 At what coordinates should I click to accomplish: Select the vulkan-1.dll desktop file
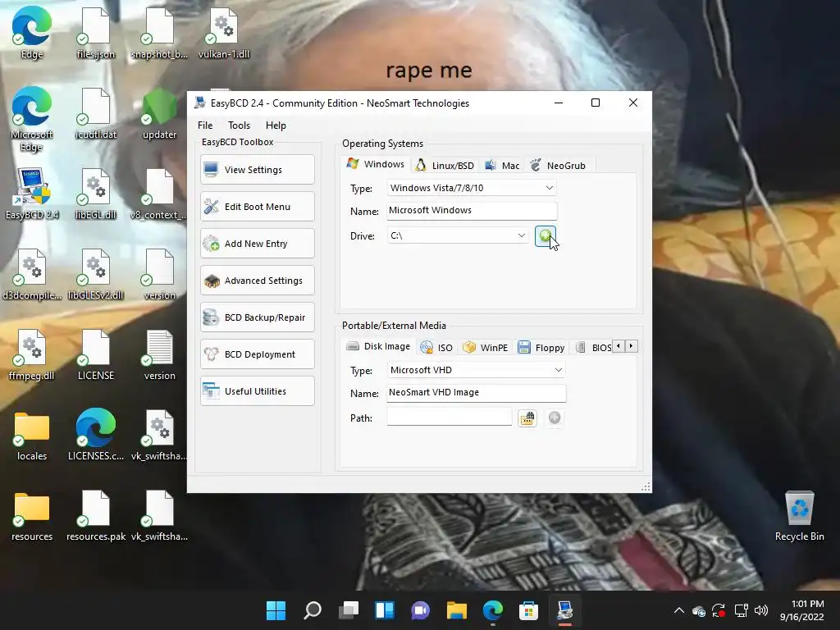[x=224, y=32]
